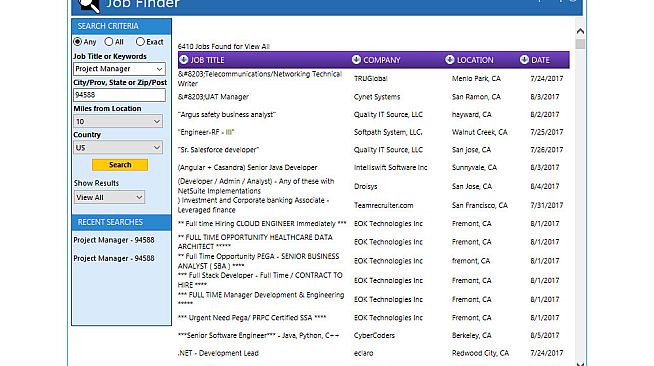Click location Walnut Creek, CA

(480, 132)
